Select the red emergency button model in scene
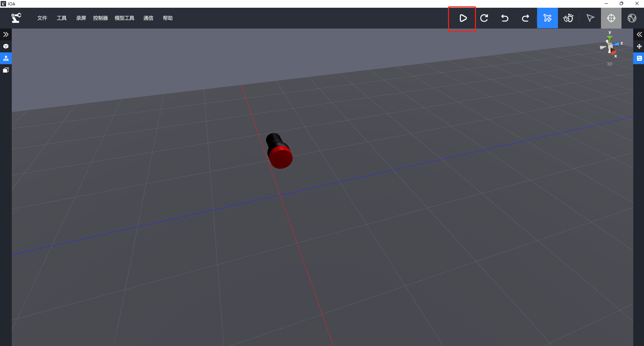Image resolution: width=644 pixels, height=346 pixels. tap(279, 151)
